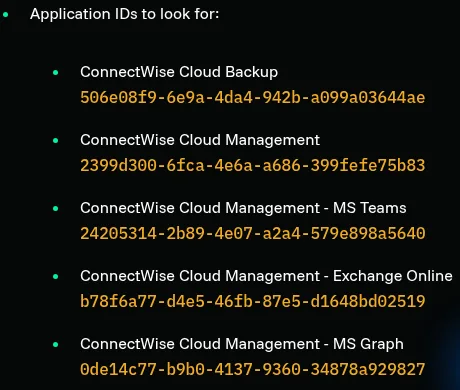This screenshot has height=390, width=460.
Task: Click the 'ConnectWise Cloud Backup' label
Action: (179, 72)
